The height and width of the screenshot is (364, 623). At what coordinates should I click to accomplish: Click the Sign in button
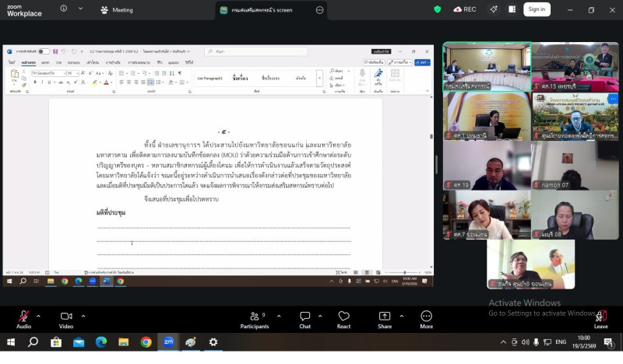536,9
